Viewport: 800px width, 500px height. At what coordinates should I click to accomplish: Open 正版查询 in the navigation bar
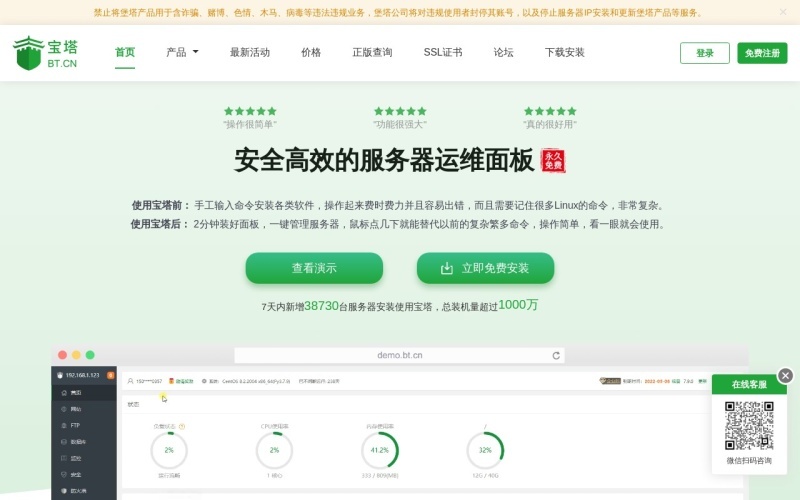point(372,52)
